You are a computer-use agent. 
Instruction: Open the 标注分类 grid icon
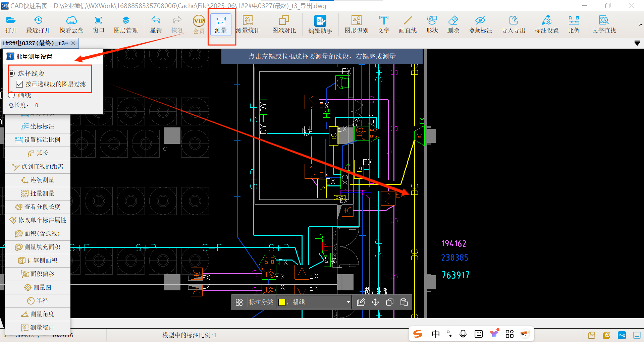(x=239, y=302)
